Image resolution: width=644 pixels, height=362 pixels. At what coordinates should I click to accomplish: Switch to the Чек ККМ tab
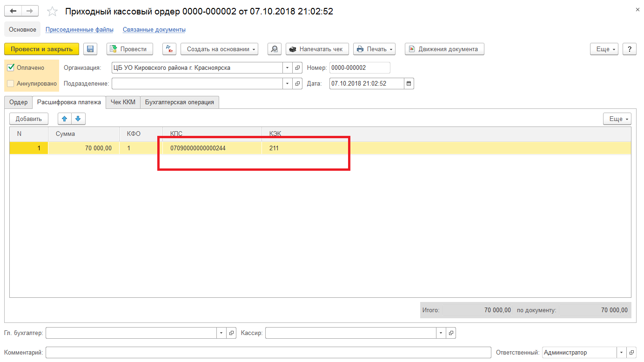coord(123,102)
